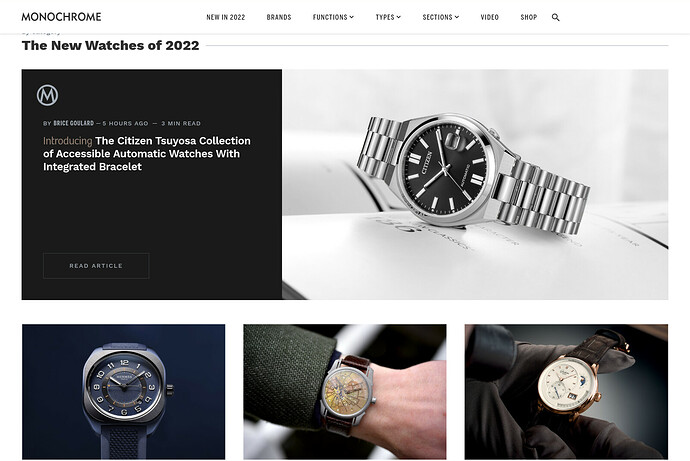690x461 pixels.
Task: Open the wrist-shot watch thumbnail
Action: [x=345, y=392]
